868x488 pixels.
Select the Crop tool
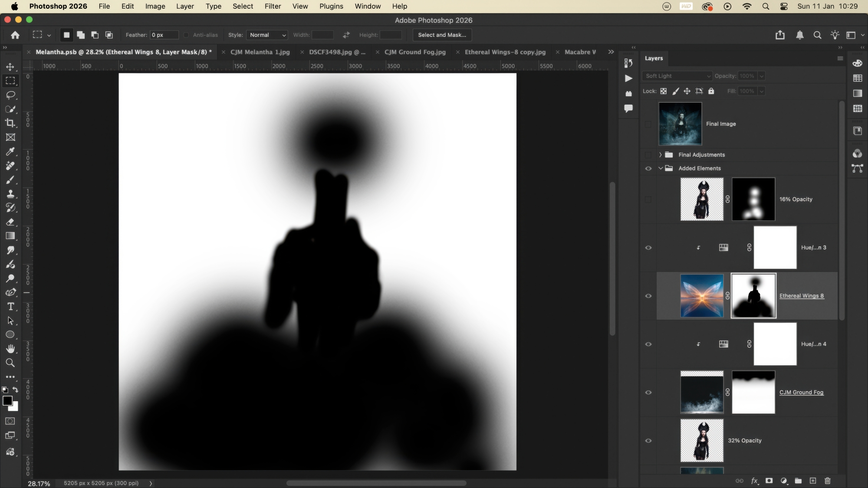coord(10,123)
